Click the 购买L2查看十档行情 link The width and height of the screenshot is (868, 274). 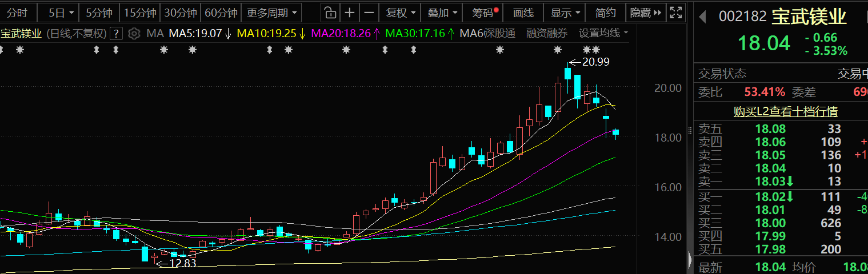[x=785, y=111]
